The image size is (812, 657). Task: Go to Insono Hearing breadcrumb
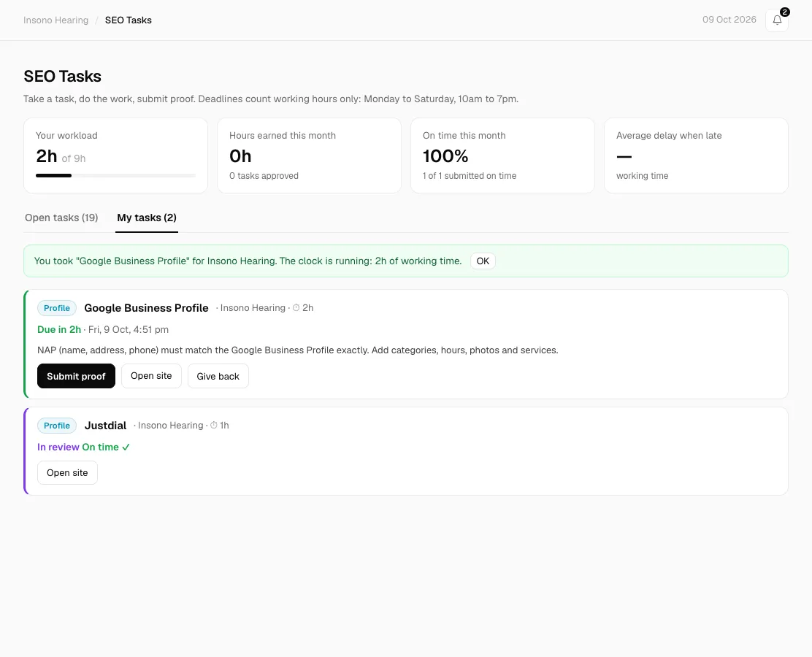(56, 20)
